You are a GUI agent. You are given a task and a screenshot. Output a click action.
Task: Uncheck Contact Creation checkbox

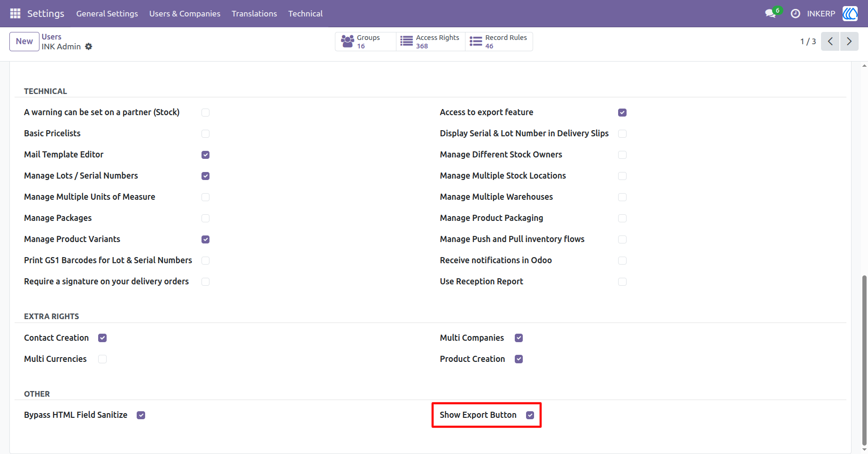[x=102, y=338]
